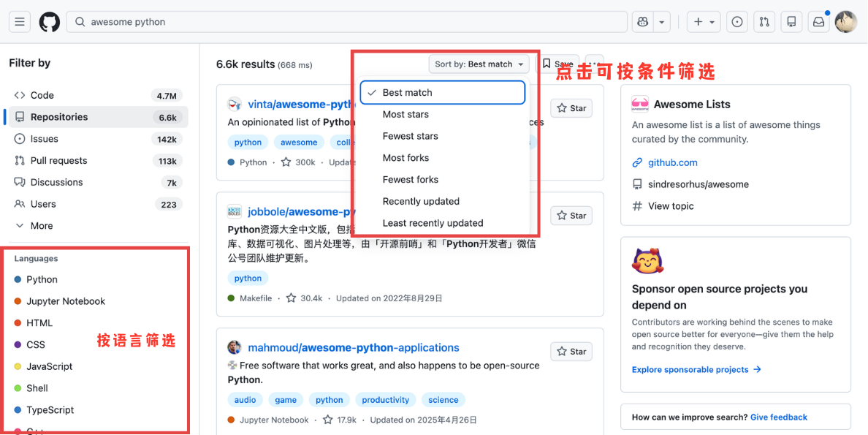Select productivity topic tag
The height and width of the screenshot is (435, 868).
[x=385, y=399]
